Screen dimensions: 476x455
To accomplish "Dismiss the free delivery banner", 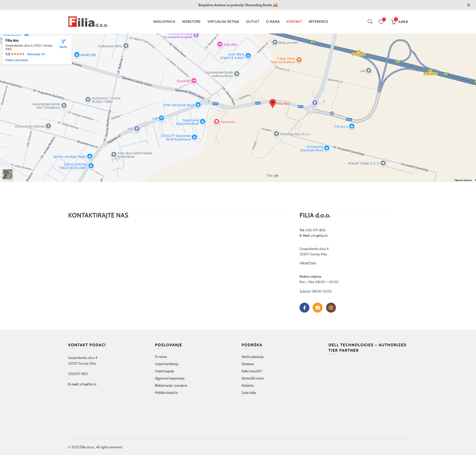I will 469,5.
